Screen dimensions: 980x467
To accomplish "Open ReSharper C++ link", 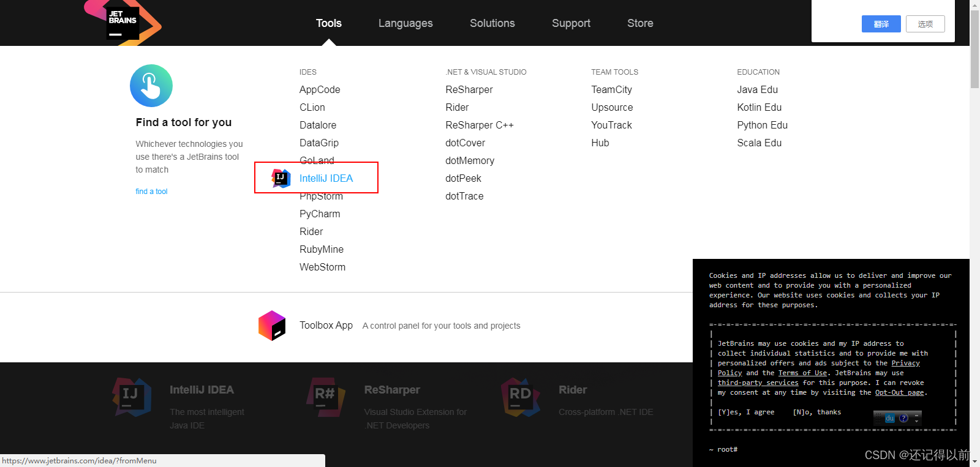I will click(480, 125).
